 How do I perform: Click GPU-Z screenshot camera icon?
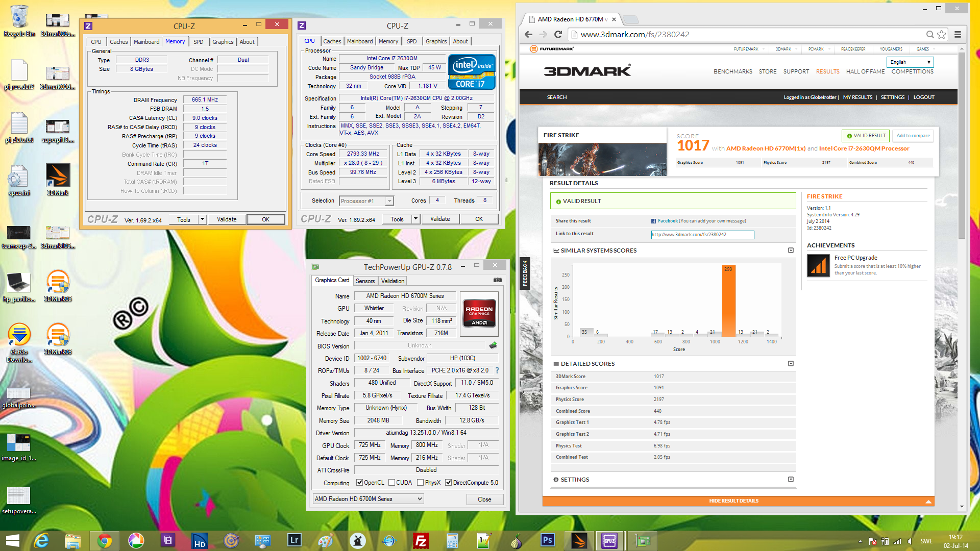point(498,280)
